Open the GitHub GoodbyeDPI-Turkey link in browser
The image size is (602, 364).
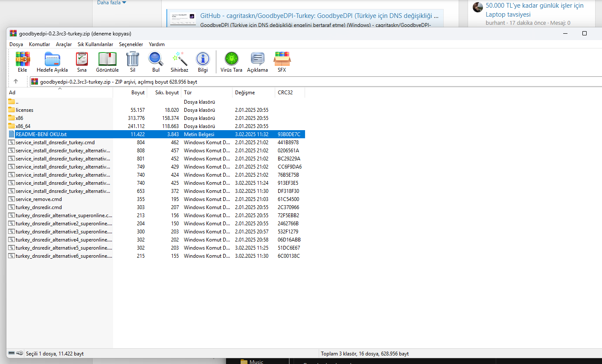[319, 16]
